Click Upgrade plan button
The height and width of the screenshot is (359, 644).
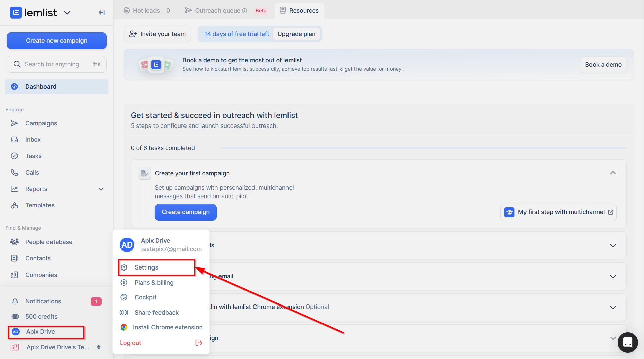click(x=297, y=34)
